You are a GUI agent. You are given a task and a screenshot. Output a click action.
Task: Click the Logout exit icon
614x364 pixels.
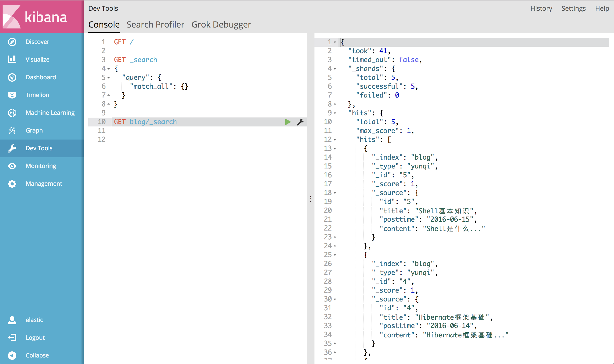click(x=12, y=337)
